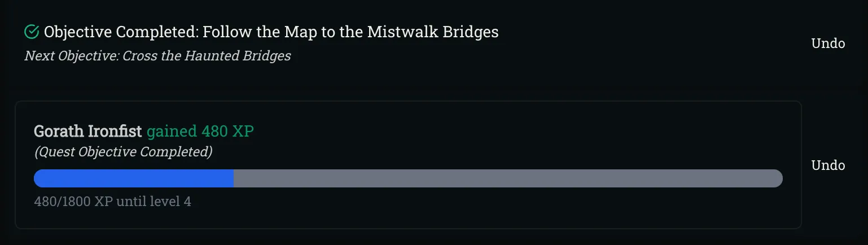Image resolution: width=868 pixels, height=245 pixels.
Task: Click the rounded right end of XP bar
Action: [x=776, y=178]
